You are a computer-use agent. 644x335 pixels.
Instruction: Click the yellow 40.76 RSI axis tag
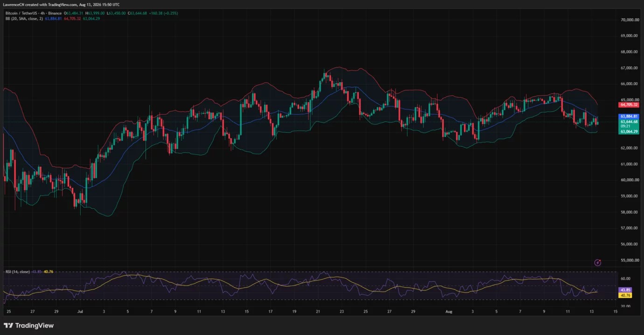click(x=625, y=295)
